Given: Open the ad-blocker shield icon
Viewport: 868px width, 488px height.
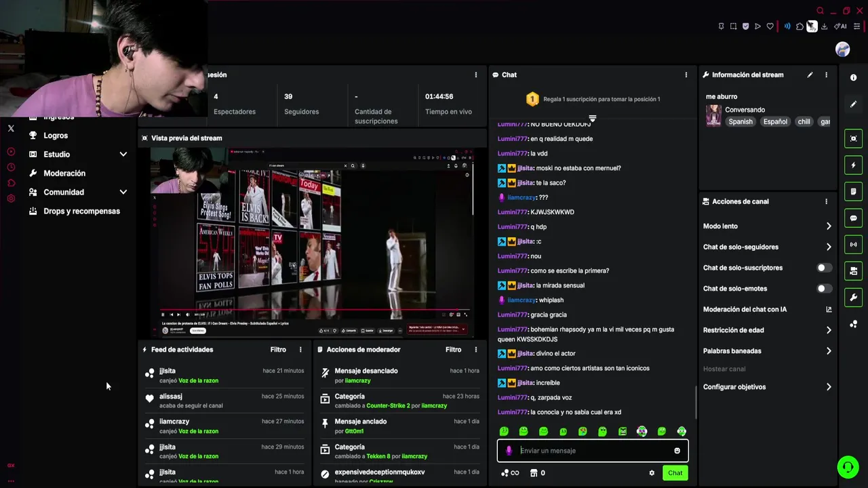Looking at the screenshot, I should coord(745,26).
